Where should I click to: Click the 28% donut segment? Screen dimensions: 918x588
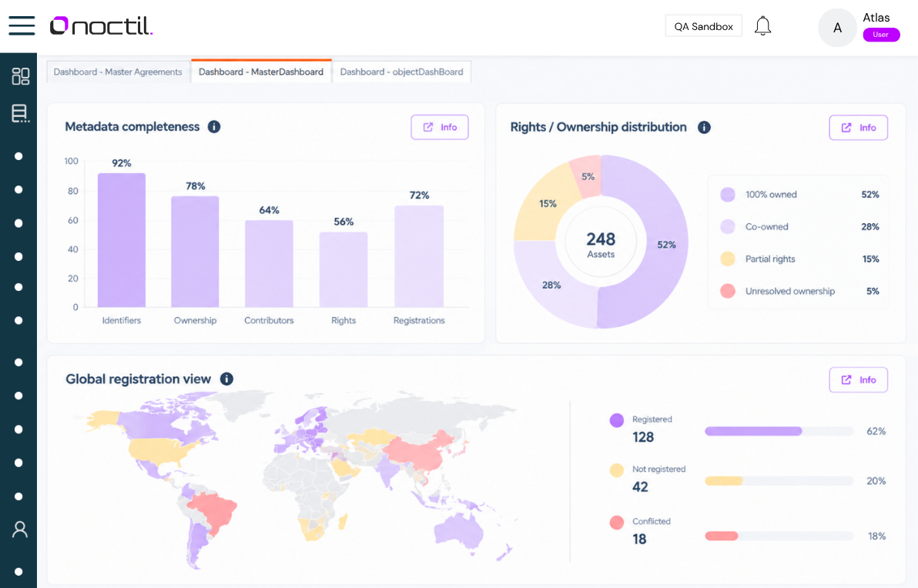(551, 285)
